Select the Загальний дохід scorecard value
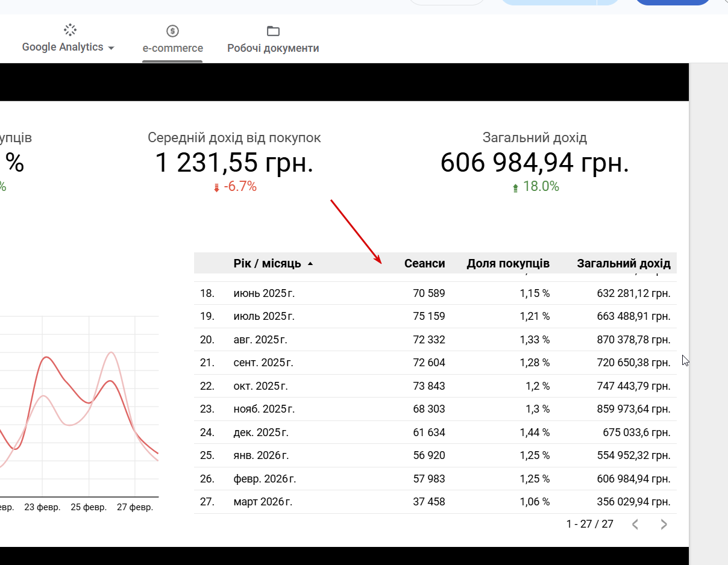This screenshot has width=728, height=565. click(x=535, y=163)
